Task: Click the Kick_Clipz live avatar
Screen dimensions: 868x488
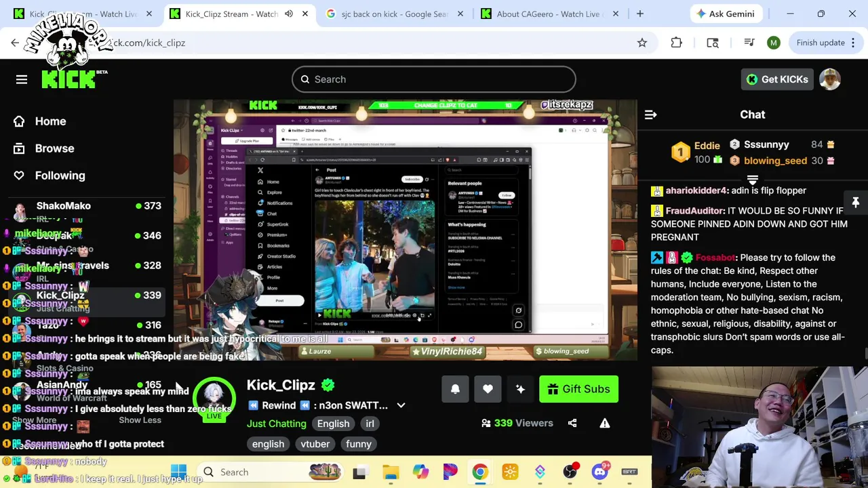Action: [x=214, y=399]
